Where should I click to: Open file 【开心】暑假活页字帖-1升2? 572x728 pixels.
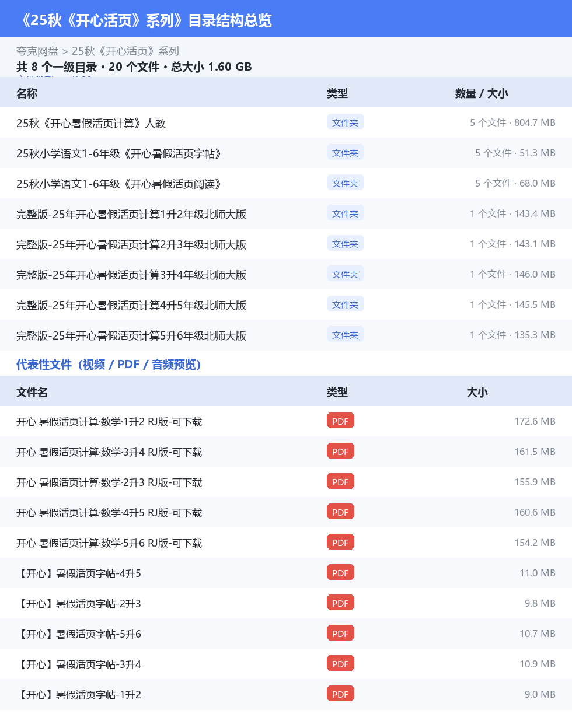pyautogui.click(x=79, y=695)
